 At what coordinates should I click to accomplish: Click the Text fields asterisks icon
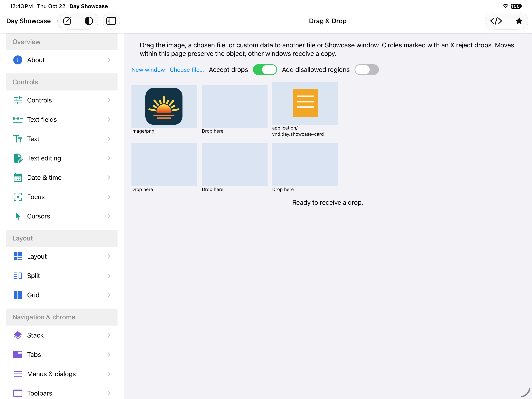[18, 119]
